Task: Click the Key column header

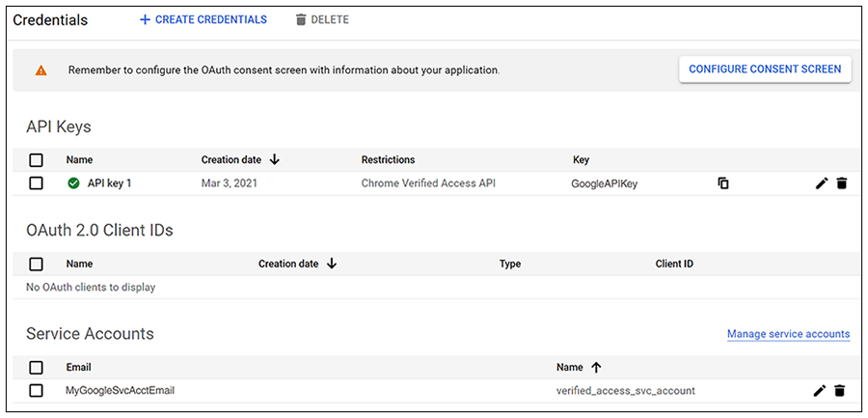Action: point(581,159)
